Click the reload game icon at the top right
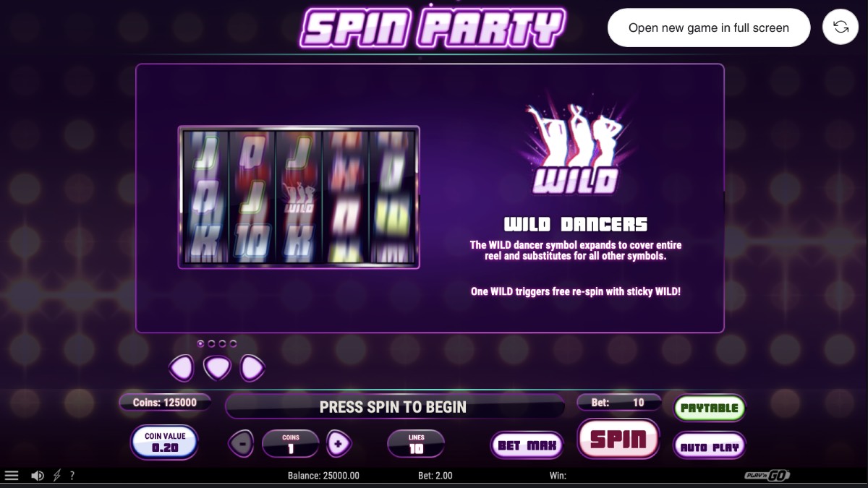This screenshot has height=488, width=868. point(841,27)
